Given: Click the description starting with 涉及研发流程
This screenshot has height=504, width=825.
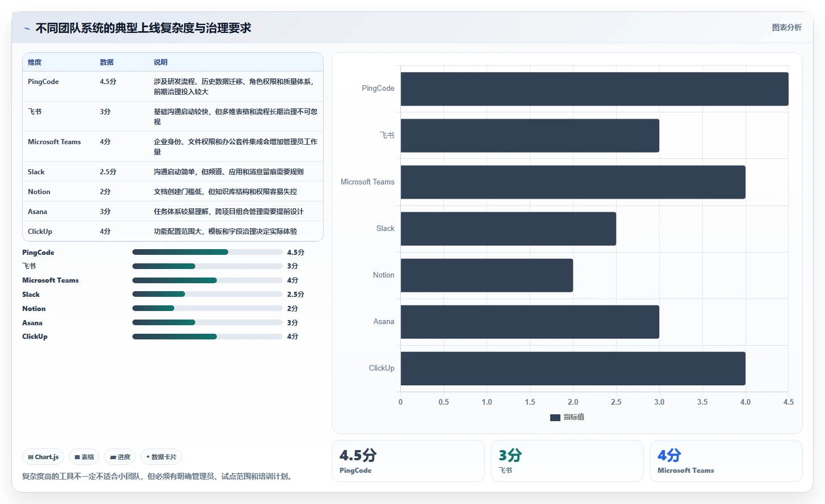Looking at the screenshot, I should point(235,87).
